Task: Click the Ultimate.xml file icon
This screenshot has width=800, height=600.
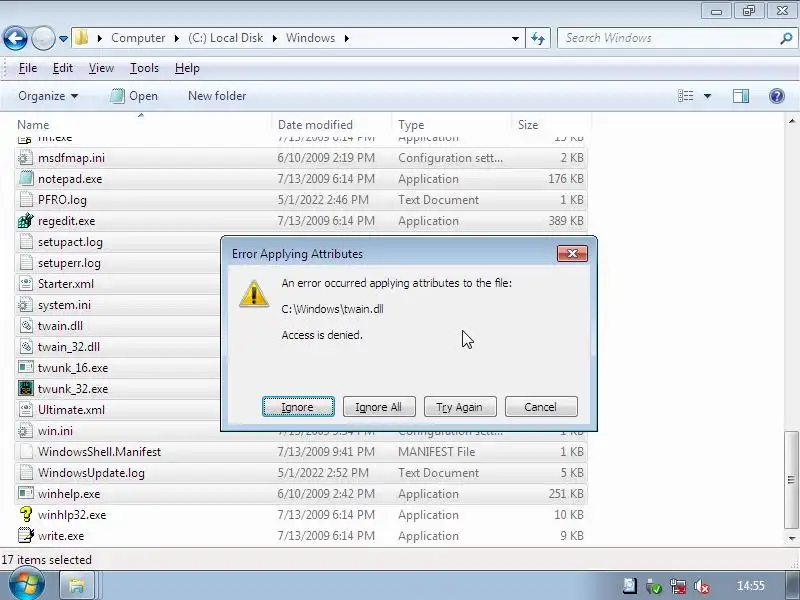Action: (x=25, y=410)
